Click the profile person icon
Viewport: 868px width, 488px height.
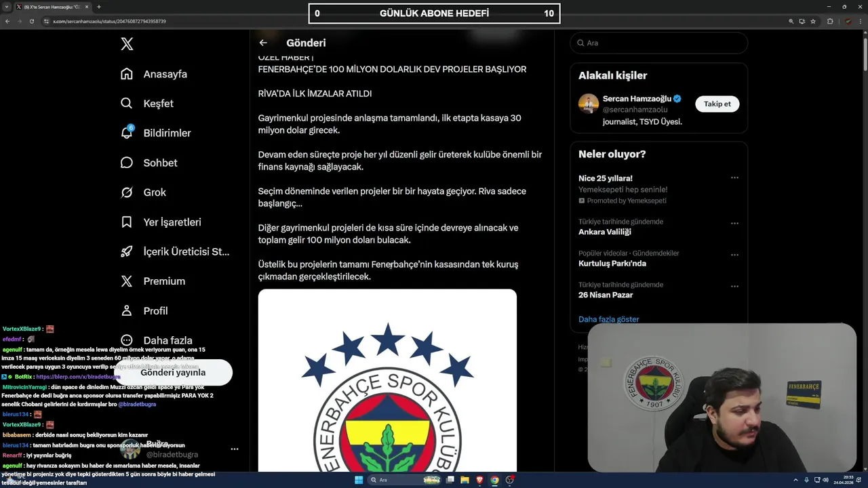[127, 310]
